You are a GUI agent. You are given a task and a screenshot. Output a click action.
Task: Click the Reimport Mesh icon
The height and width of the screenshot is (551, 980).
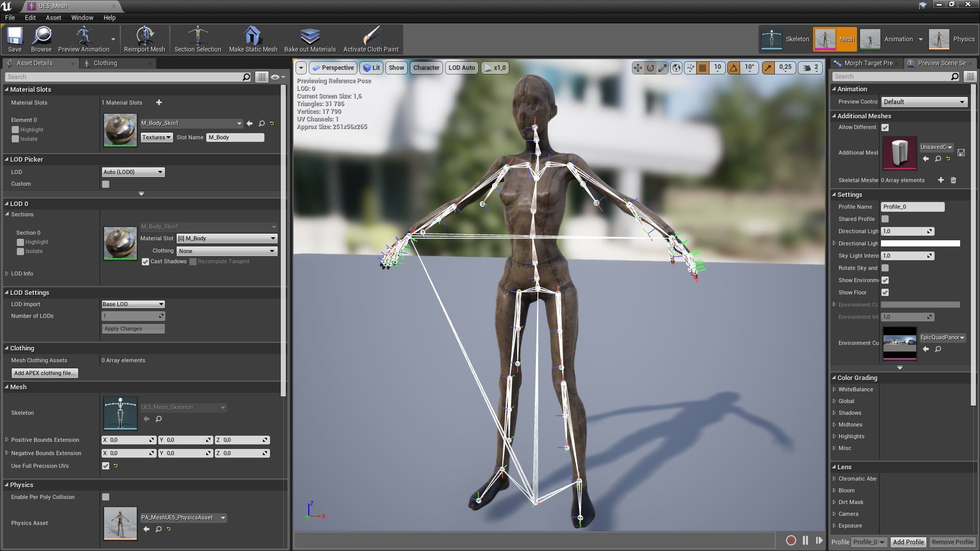click(144, 40)
